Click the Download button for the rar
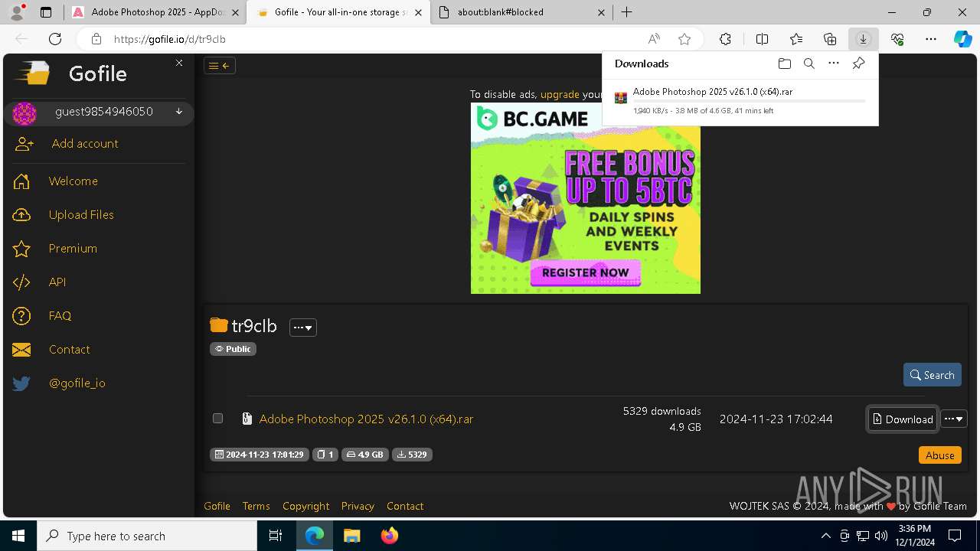Screen dimensions: 980x551 [903, 419]
